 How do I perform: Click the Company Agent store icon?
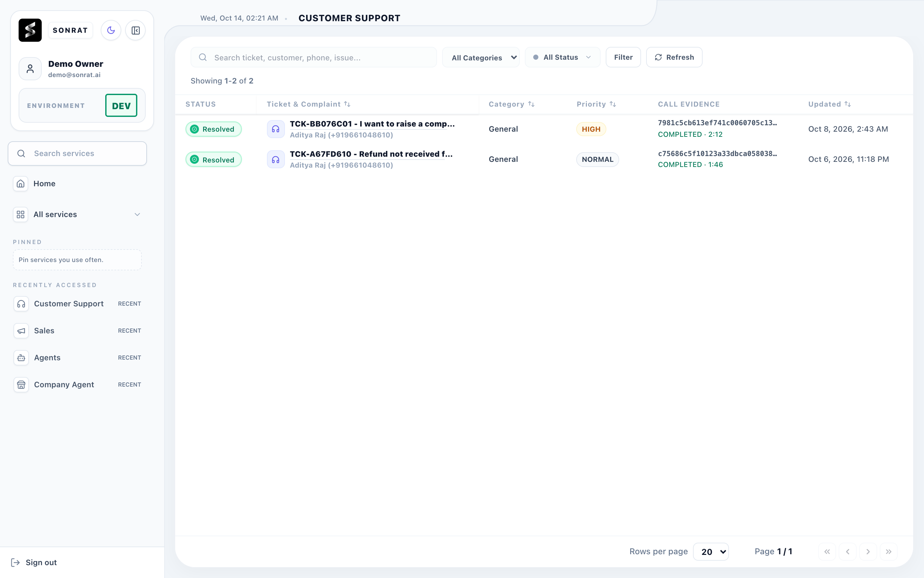(x=21, y=385)
